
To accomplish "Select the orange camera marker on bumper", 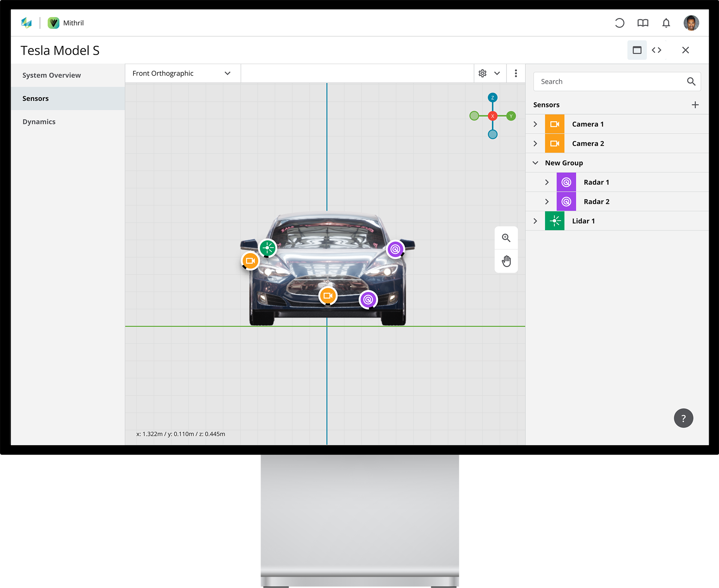I will click(328, 296).
